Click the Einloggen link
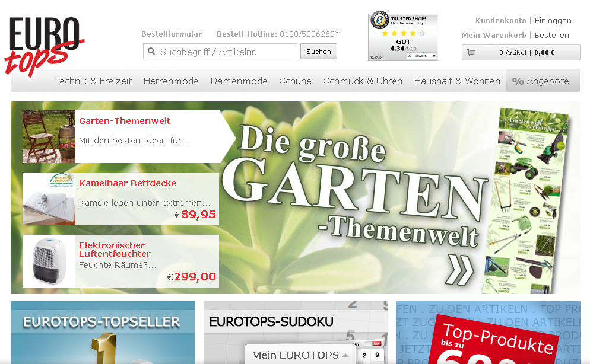The image size is (590, 364). (x=553, y=21)
